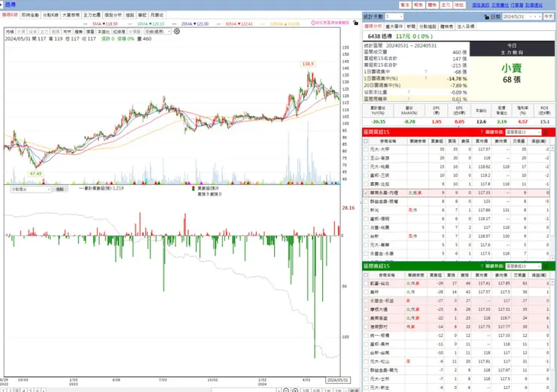Open the 區間賣超15 key broker dropdown
This screenshot has width=557, height=392.
point(523,266)
